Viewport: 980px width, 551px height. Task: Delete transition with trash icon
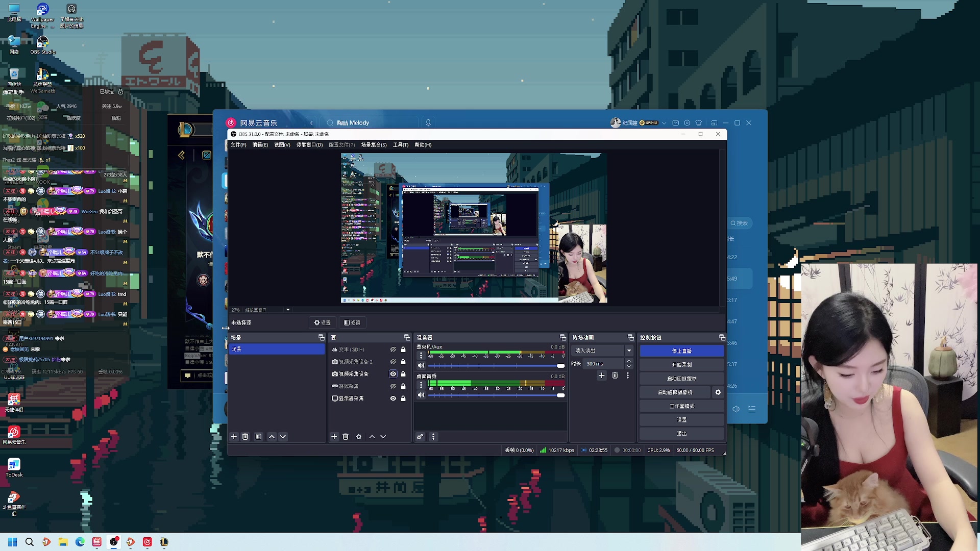(x=615, y=375)
